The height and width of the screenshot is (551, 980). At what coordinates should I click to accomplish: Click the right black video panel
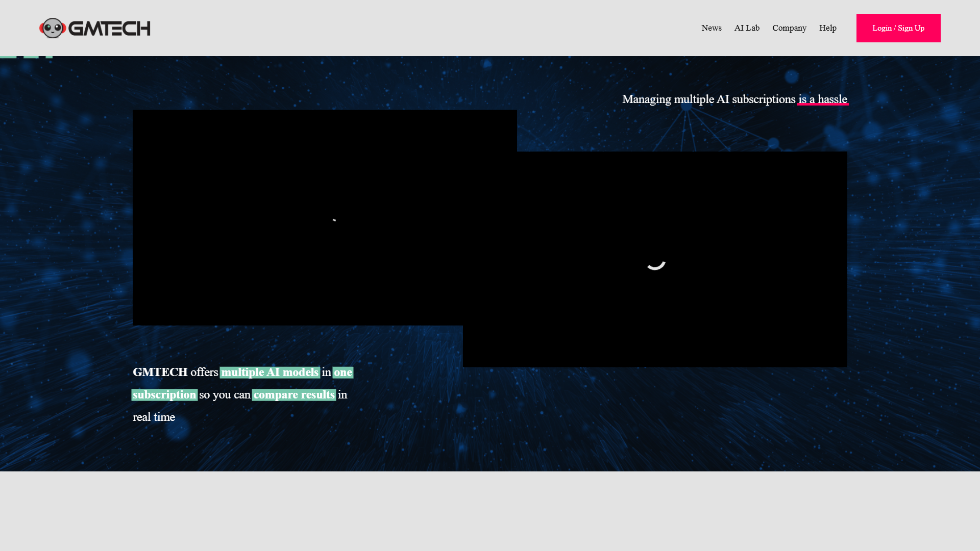coord(682,259)
